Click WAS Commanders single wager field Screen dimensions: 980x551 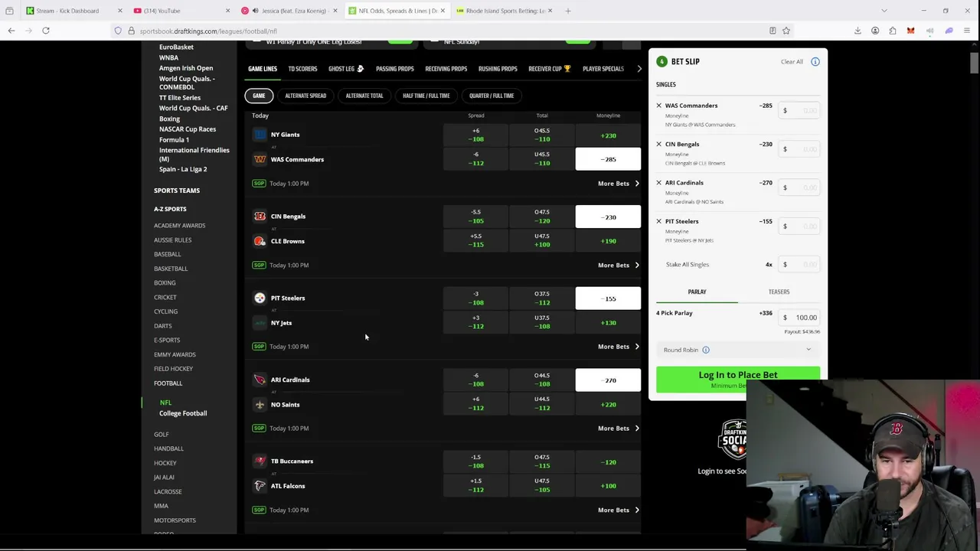point(800,111)
